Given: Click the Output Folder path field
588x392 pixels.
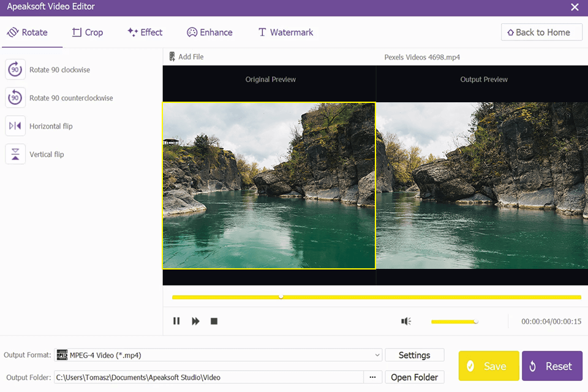Looking at the screenshot, I should click(208, 377).
